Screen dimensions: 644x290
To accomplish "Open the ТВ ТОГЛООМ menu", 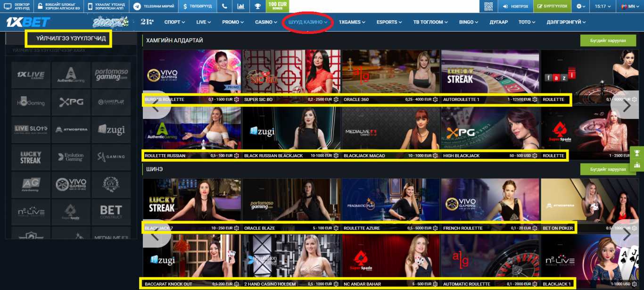I will click(x=431, y=22).
